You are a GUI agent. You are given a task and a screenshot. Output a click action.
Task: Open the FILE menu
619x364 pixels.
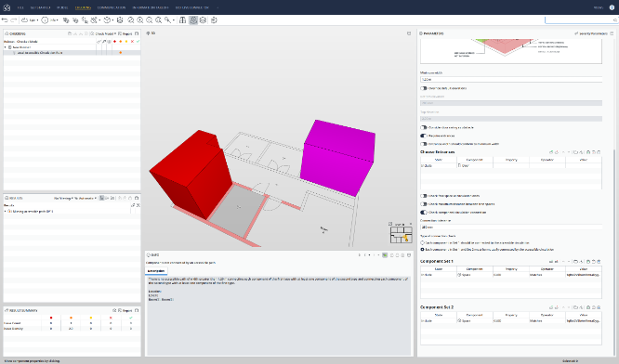pos(20,7)
